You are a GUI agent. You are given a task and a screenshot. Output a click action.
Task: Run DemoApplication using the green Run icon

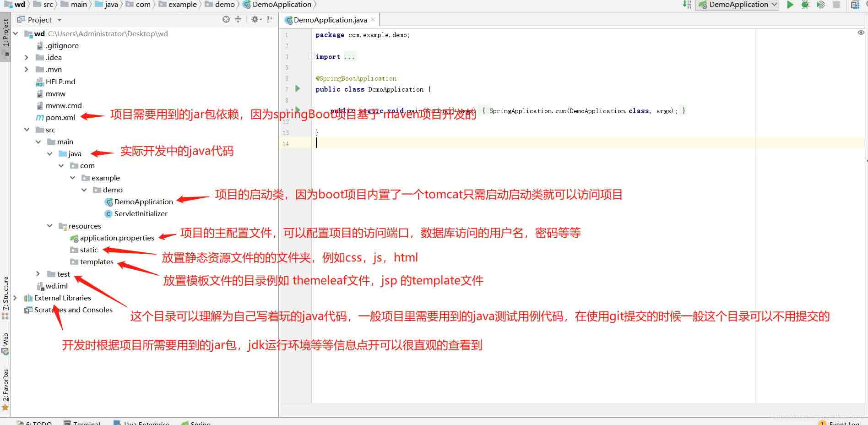pos(790,5)
